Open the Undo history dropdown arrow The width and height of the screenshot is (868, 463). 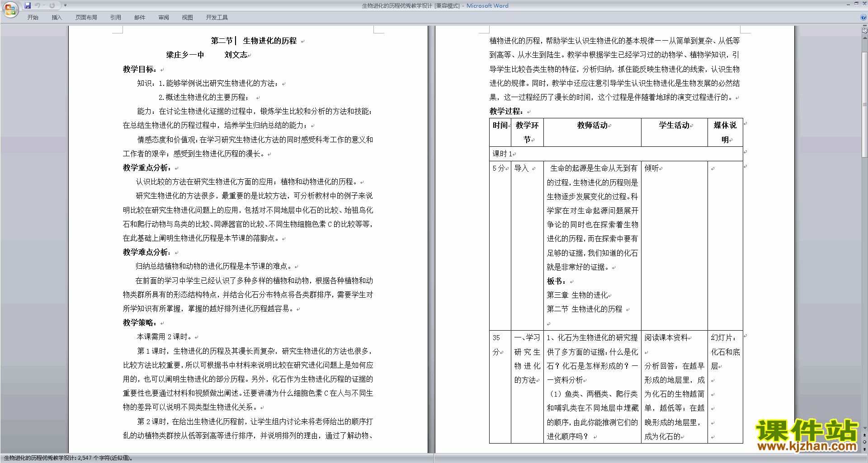(x=44, y=5)
